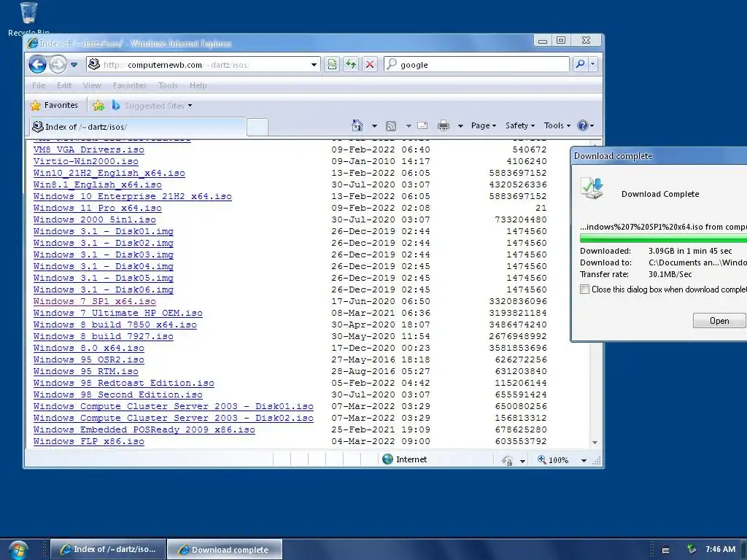Image resolution: width=747 pixels, height=560 pixels.
Task: Click Windows_8.0_x64.iso link
Action: click(88, 348)
